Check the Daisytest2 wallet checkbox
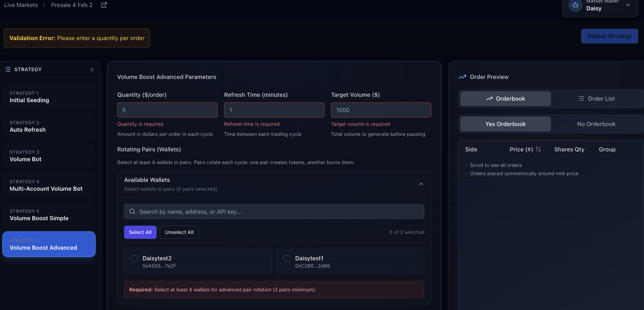Image resolution: width=644 pixels, height=310 pixels. point(134,258)
